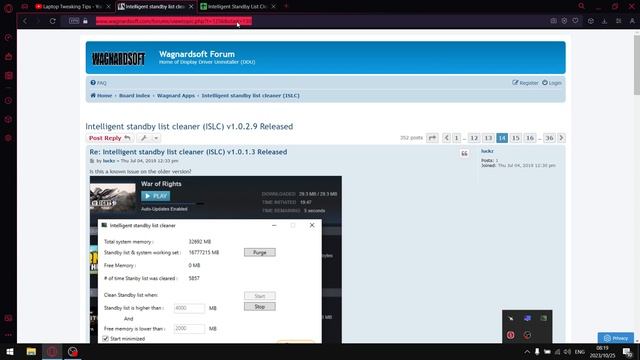
Task: Open luckz author profile in sidebar
Action: [x=487, y=151]
